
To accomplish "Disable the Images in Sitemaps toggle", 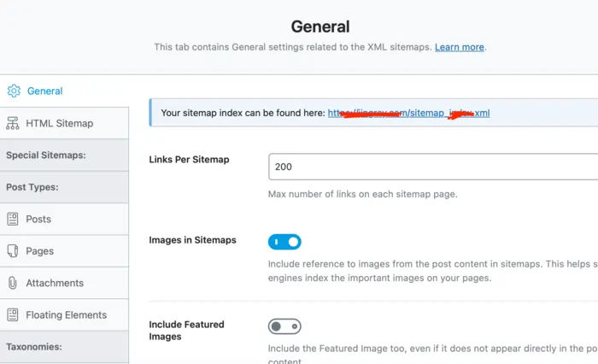I will 284,242.
